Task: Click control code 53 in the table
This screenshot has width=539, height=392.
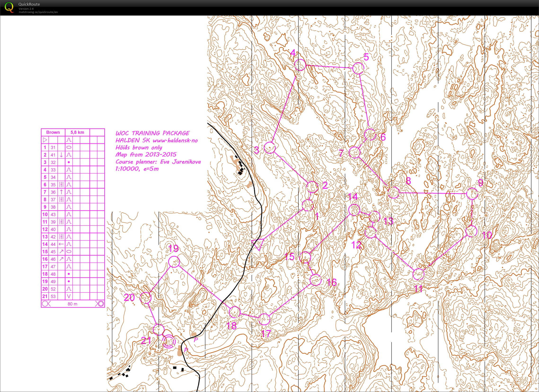Action: (x=53, y=296)
